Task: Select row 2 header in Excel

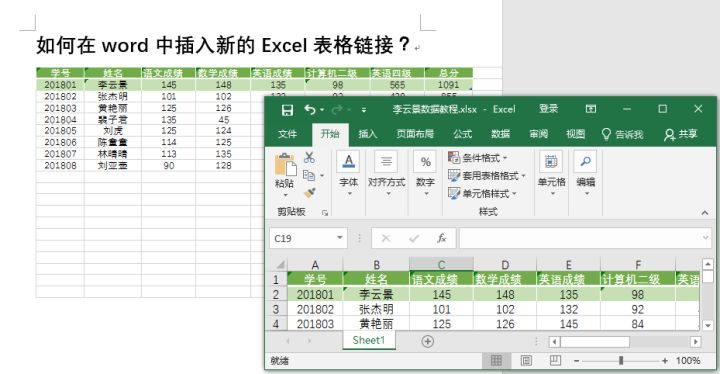Action: click(x=276, y=294)
